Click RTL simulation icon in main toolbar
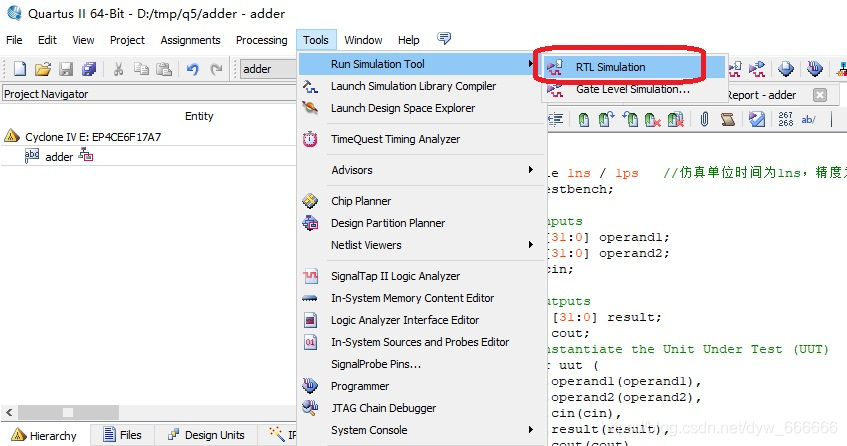 pos(735,69)
